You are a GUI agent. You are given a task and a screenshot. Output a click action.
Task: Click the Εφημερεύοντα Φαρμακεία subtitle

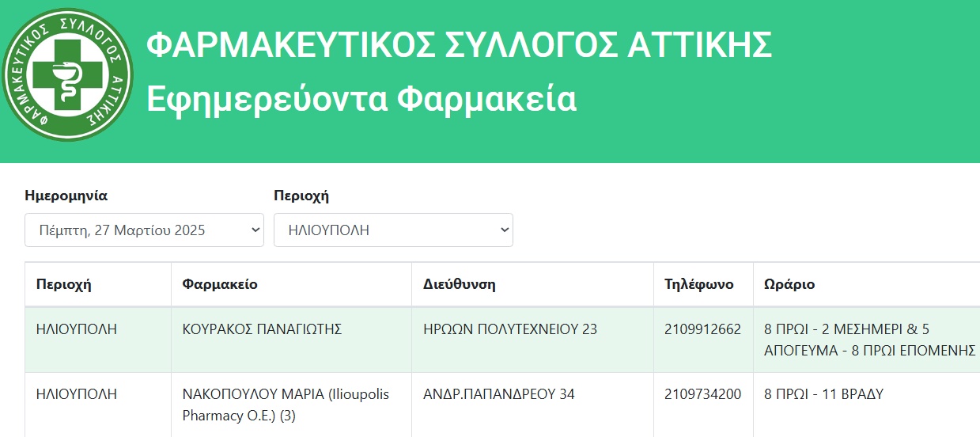coord(361,100)
